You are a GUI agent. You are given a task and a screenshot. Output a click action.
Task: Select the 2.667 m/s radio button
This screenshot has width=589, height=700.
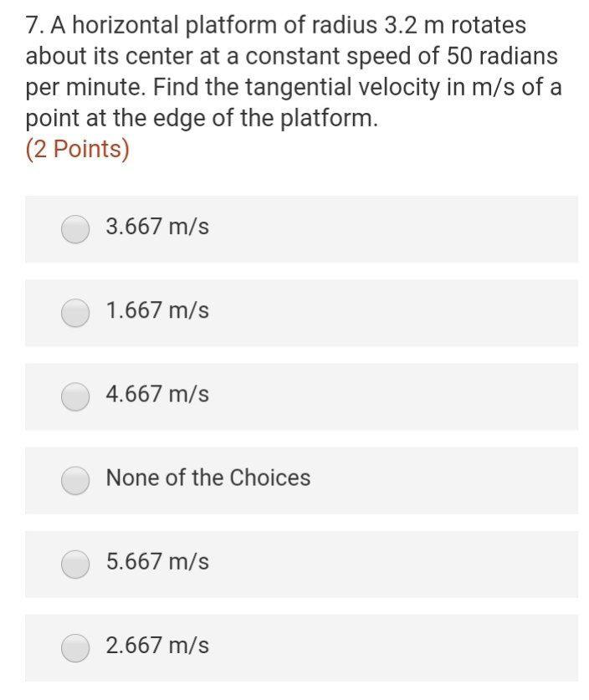75,646
